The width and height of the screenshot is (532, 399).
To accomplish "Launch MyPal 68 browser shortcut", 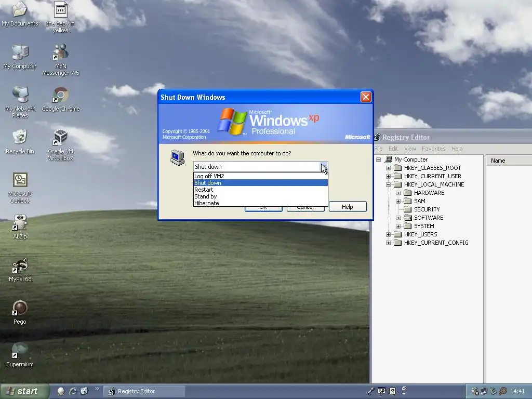I will click(x=20, y=270).
